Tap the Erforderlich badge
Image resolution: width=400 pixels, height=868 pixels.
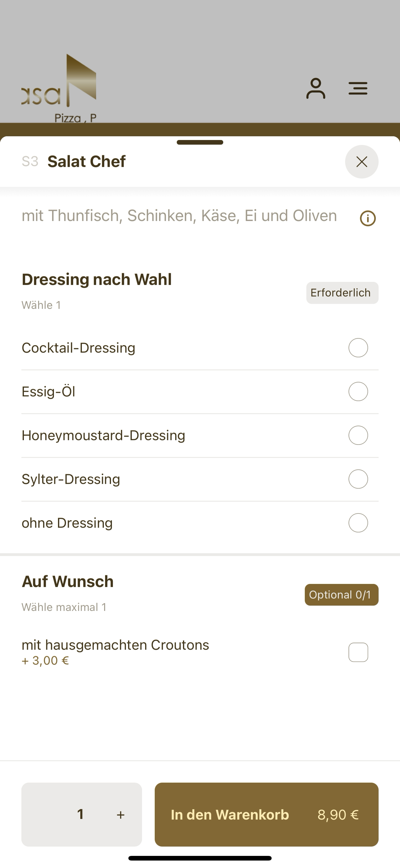(x=342, y=293)
